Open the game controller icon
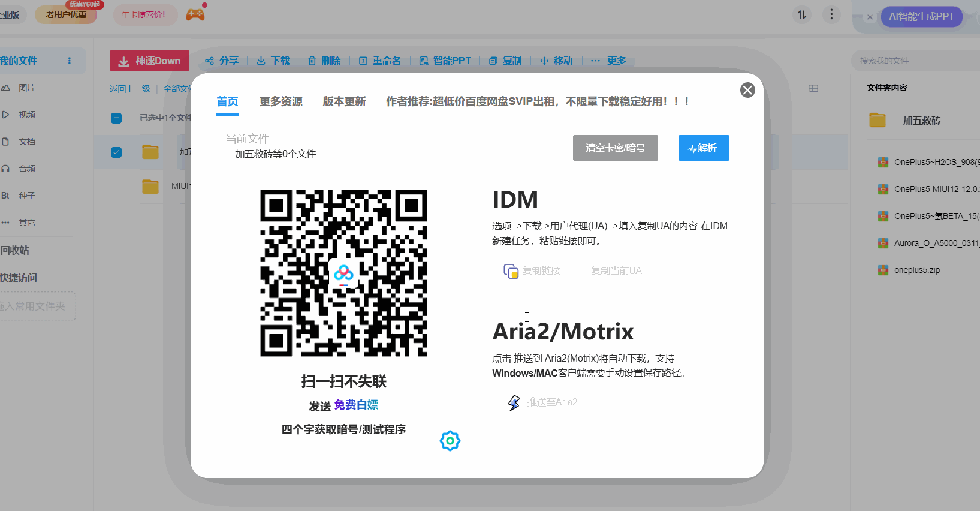980x511 pixels. click(195, 14)
